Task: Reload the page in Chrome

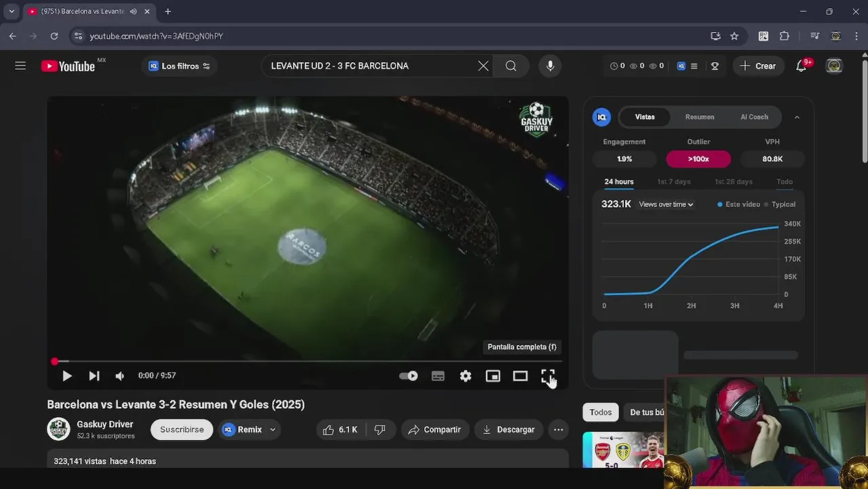Action: click(54, 36)
